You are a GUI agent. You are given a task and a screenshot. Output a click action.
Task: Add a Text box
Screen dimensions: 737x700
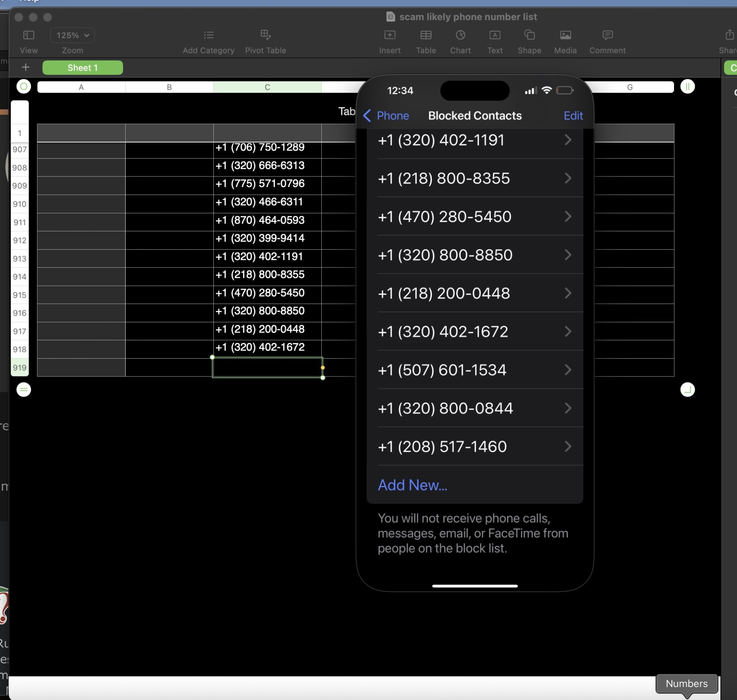click(495, 35)
